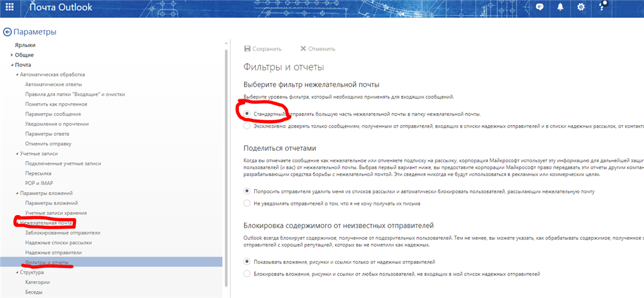
Task: Select Показывать вложения только от надежных option
Action: [x=247, y=261]
